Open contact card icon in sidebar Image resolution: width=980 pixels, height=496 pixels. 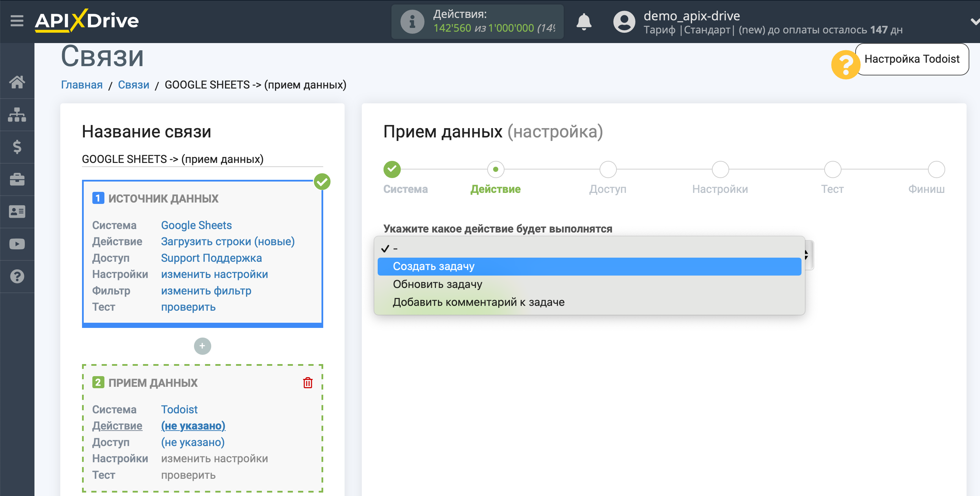17,211
